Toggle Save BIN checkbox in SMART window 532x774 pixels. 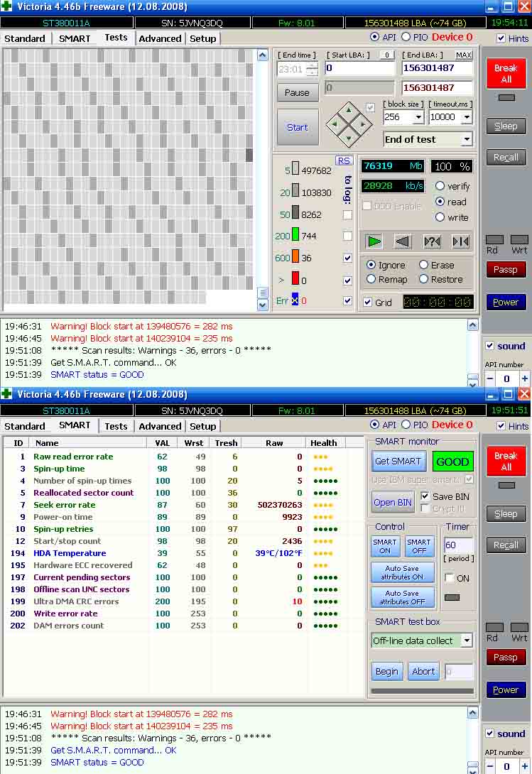[x=425, y=496]
